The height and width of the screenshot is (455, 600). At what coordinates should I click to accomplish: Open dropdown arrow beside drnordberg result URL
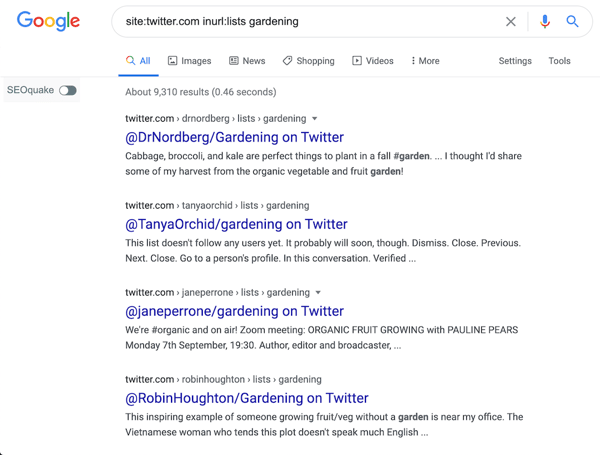(x=315, y=119)
